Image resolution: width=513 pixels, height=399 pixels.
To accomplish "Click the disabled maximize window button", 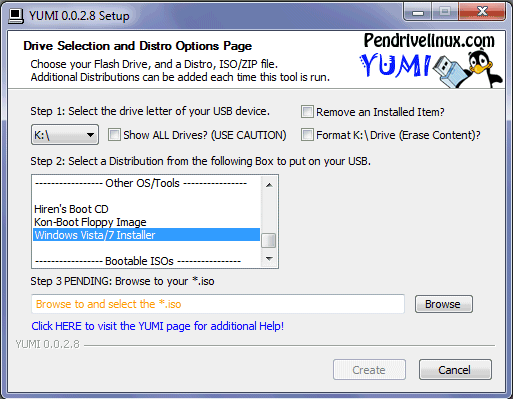I will pos(445,12).
